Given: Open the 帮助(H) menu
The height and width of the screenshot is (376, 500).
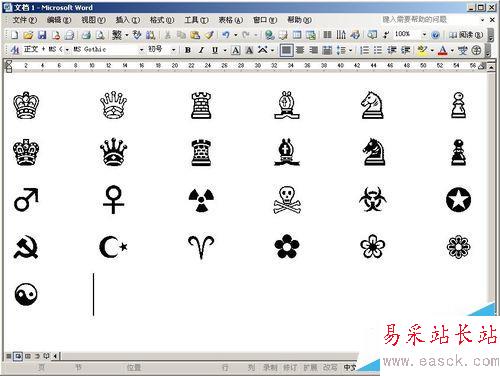Looking at the screenshot, I should 299,20.
